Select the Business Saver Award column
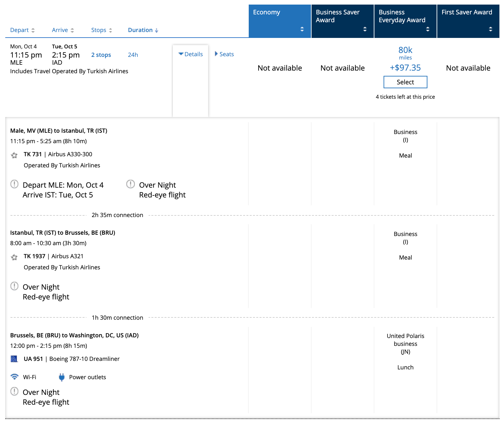504x423 pixels. [342, 21]
